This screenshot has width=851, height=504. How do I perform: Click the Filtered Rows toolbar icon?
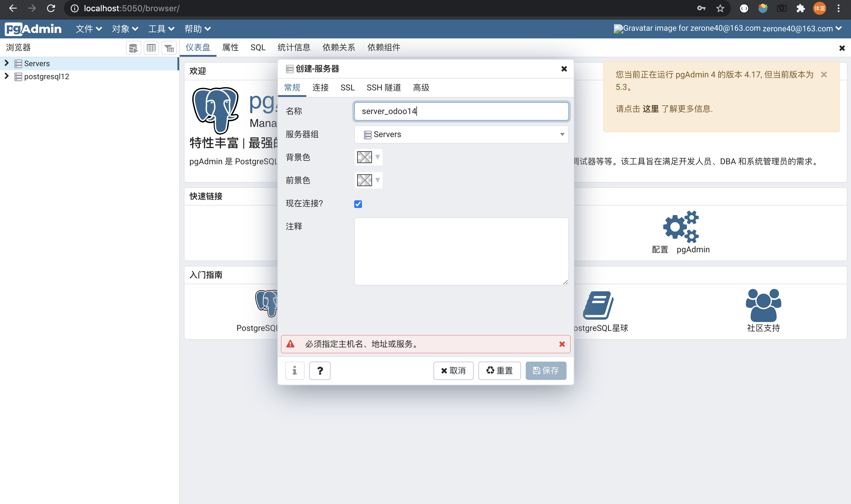[169, 48]
